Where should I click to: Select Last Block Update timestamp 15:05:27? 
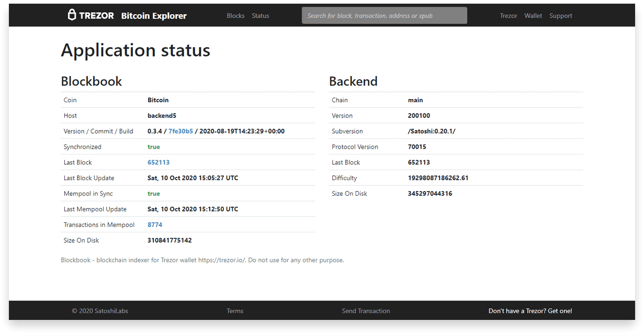(x=193, y=178)
